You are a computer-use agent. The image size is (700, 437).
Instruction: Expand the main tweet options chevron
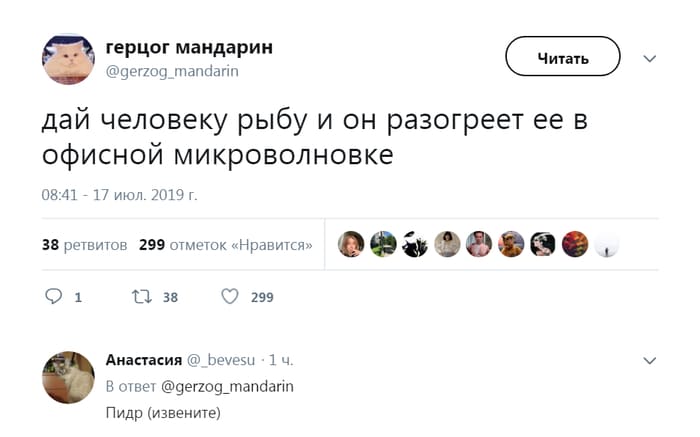pyautogui.click(x=650, y=58)
